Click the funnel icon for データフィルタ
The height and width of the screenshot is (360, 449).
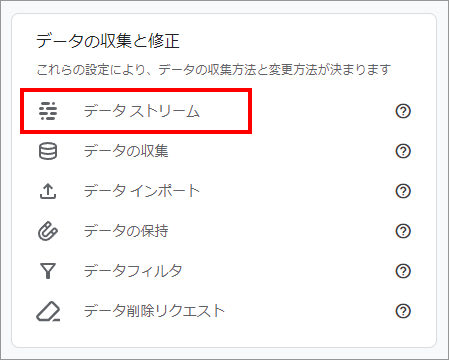(48, 271)
